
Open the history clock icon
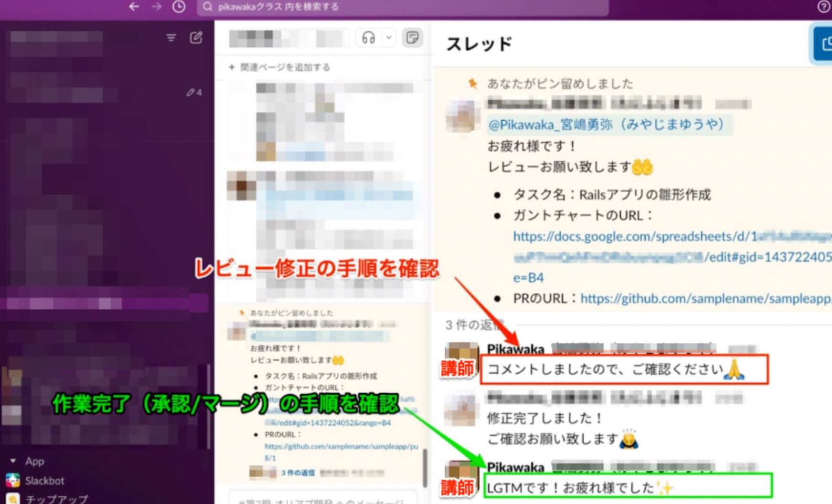(179, 7)
